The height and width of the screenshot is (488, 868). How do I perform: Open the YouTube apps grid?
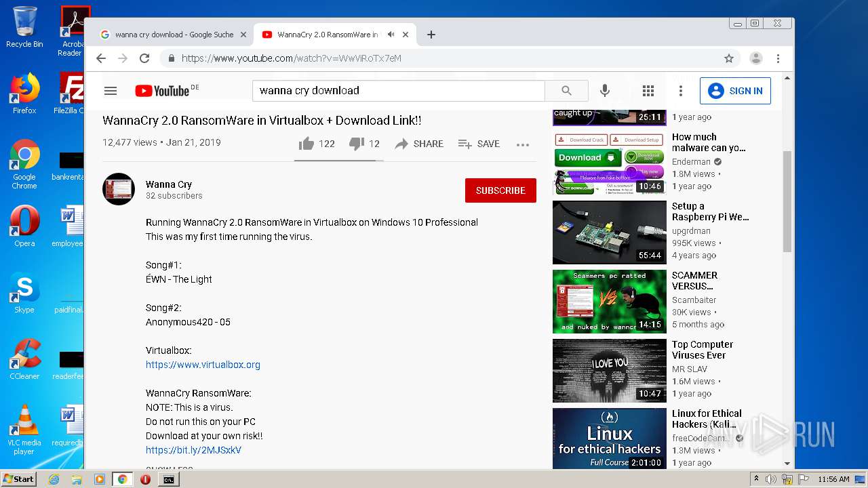click(x=648, y=91)
